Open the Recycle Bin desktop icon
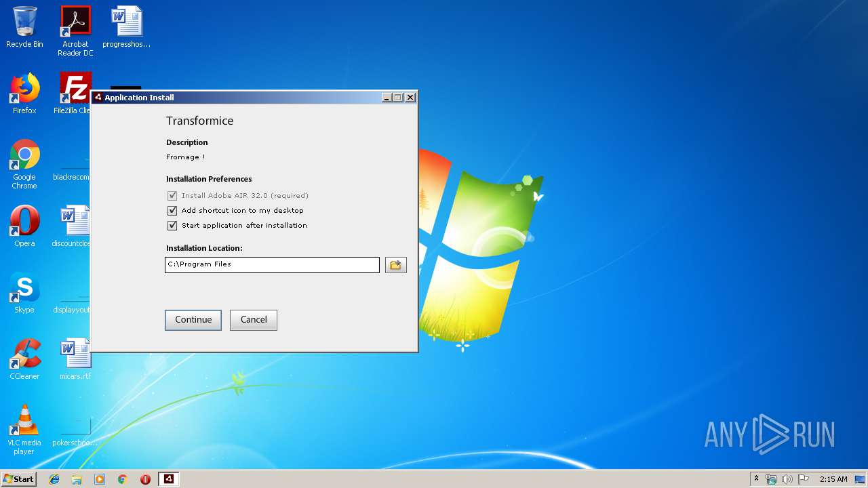The height and width of the screenshot is (488, 868). tap(24, 27)
